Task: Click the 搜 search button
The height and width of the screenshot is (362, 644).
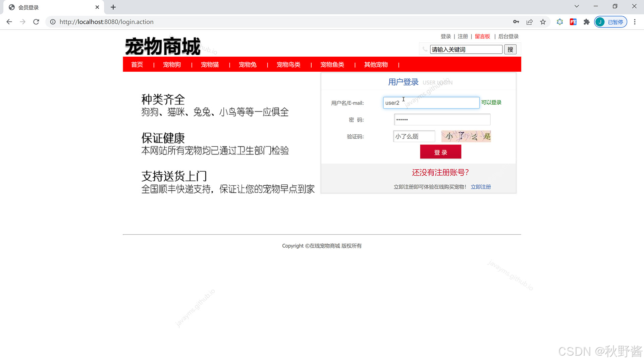Action: (510, 50)
